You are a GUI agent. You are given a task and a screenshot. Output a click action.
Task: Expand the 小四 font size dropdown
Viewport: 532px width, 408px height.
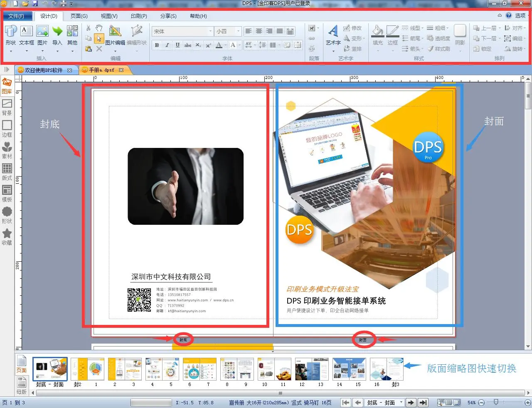click(238, 31)
